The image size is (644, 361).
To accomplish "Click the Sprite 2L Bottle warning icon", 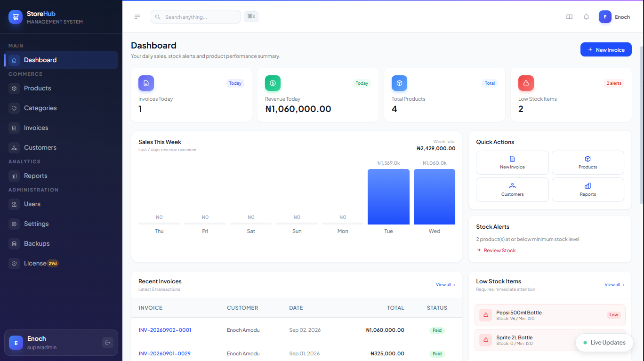I will [486, 340].
